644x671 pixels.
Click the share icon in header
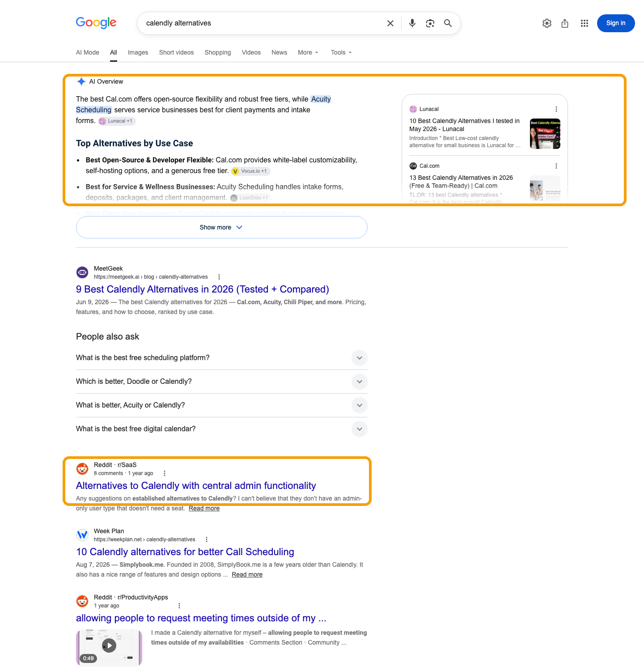(x=565, y=23)
